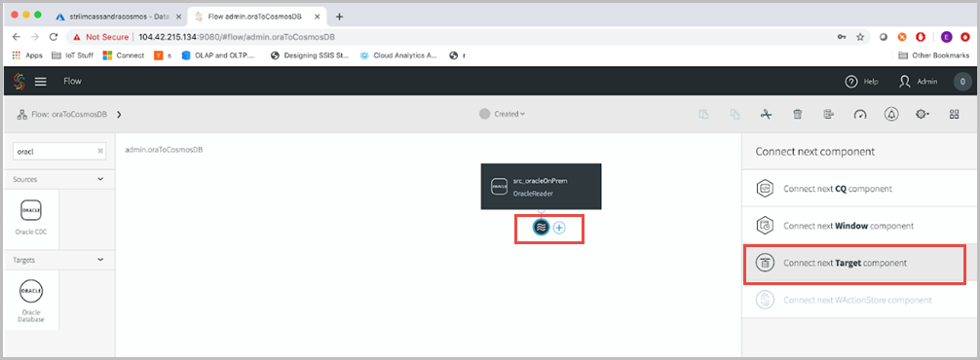This screenshot has height=360, width=980.
Task: Bookmark this page with the star icon
Action: [860, 37]
